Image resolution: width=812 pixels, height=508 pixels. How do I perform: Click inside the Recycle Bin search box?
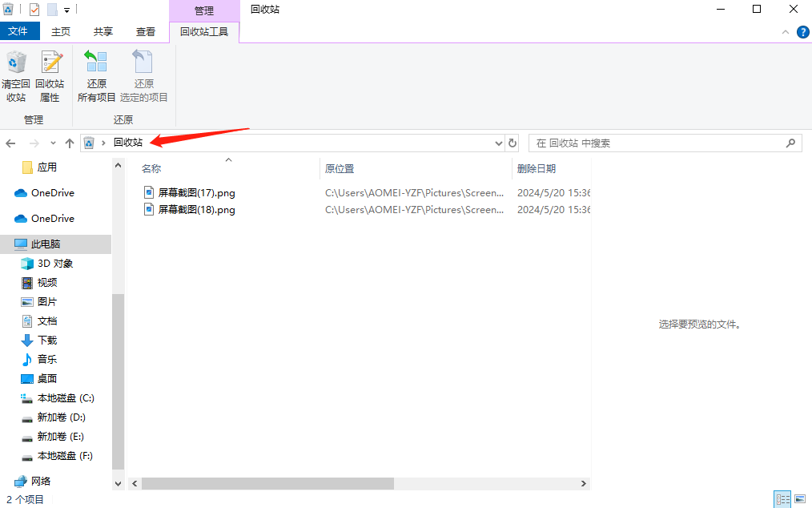(x=665, y=143)
